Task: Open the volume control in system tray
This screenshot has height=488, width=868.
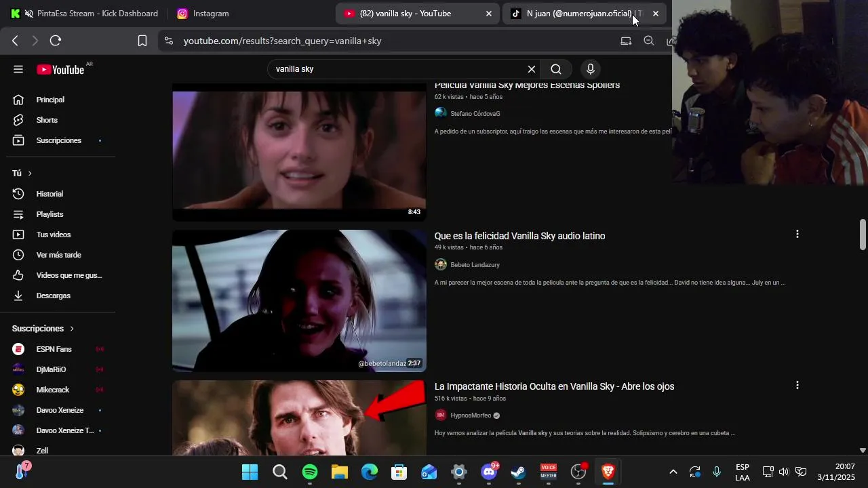Action: [784, 472]
